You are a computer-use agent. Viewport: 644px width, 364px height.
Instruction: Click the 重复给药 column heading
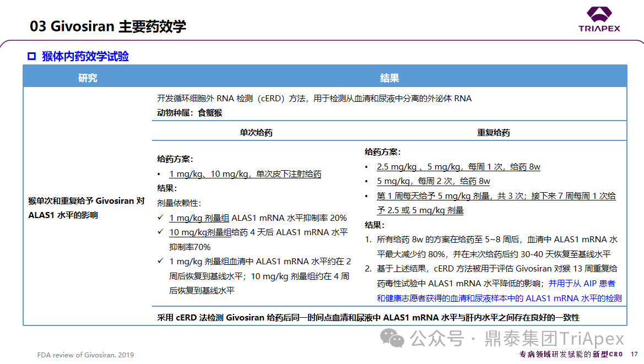[x=493, y=133]
